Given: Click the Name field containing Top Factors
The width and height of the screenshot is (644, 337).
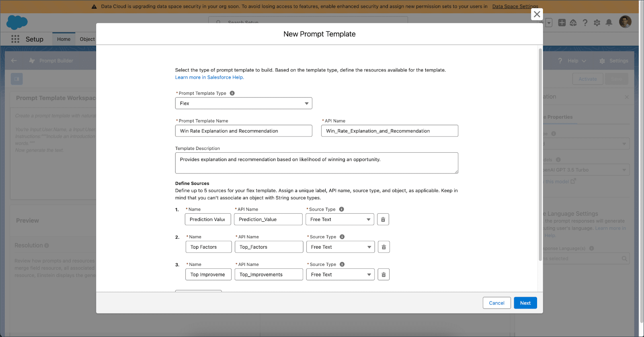Looking at the screenshot, I should tap(209, 247).
